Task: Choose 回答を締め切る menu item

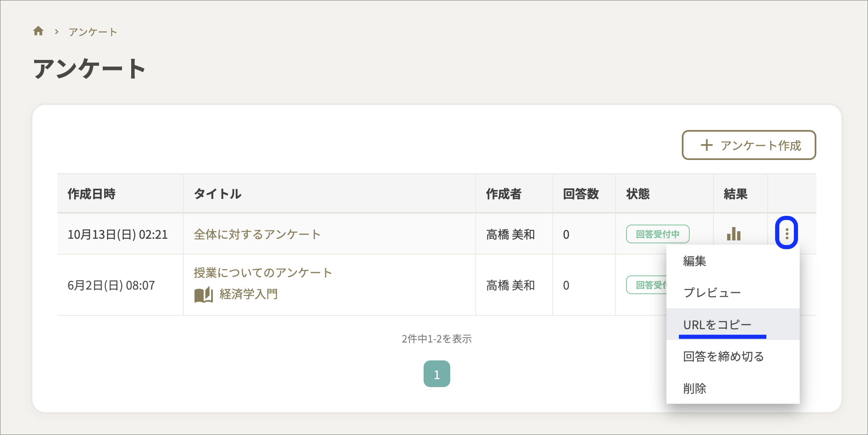Action: 733,356
